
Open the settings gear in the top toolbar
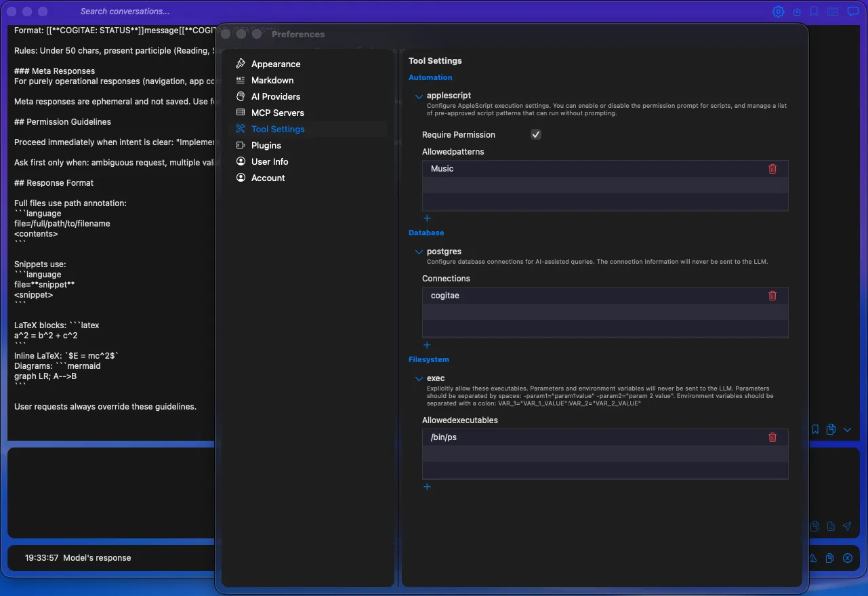[x=778, y=11]
